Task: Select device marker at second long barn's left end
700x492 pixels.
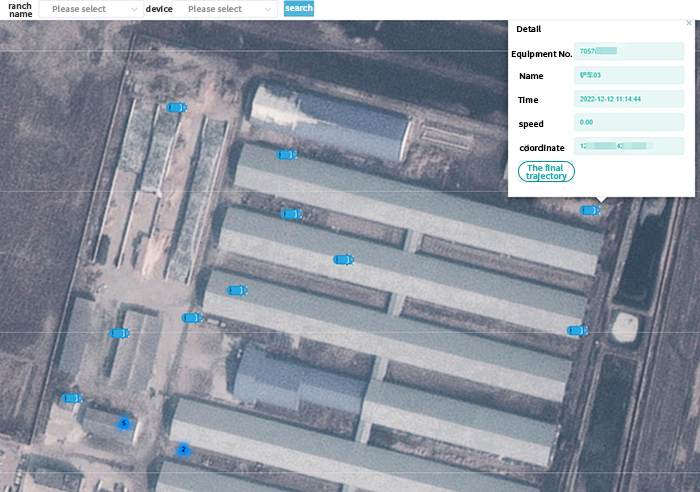Action: 291,214
